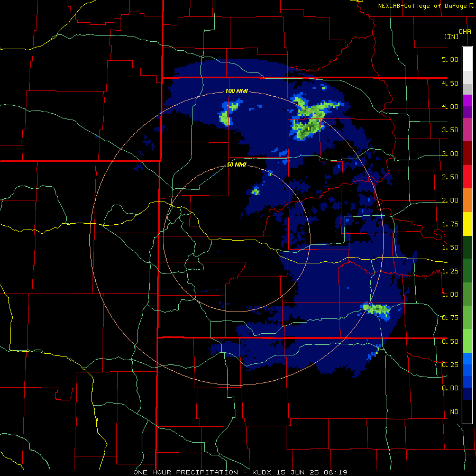The width and height of the screenshot is (476, 476).
Task: Select the 1.50 legend value
Action: click(450, 248)
